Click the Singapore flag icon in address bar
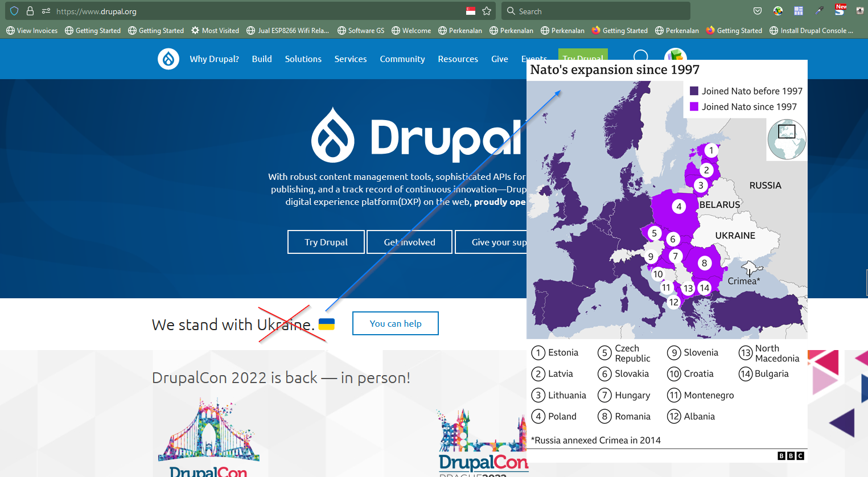868x477 pixels. coord(471,11)
